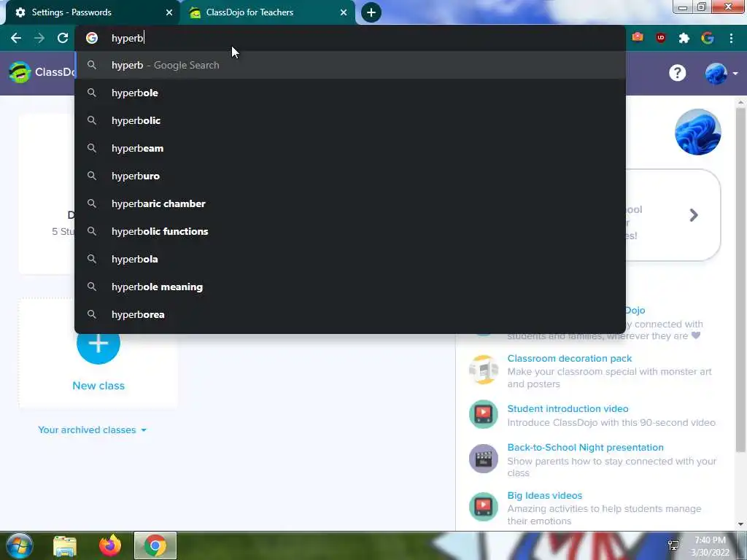The width and height of the screenshot is (747, 560).
Task: Click the address bar containing hyperb
Action: point(350,38)
